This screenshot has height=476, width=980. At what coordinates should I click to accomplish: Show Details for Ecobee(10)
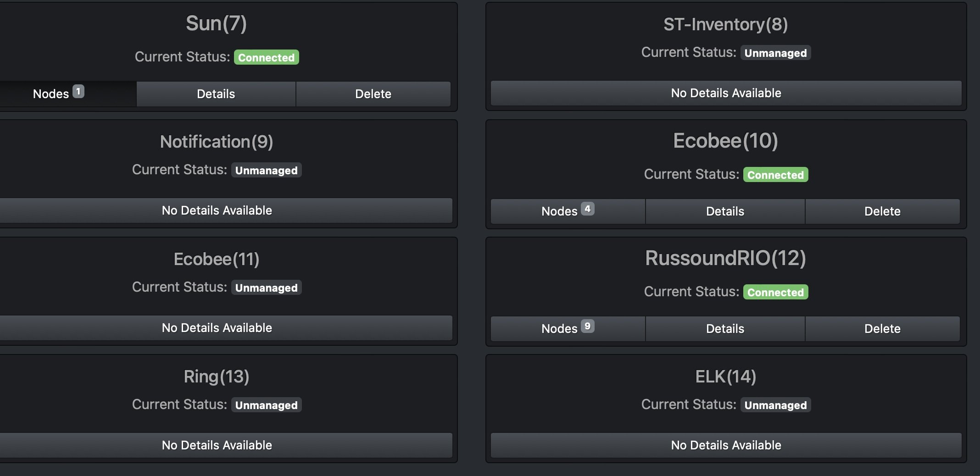point(725,211)
